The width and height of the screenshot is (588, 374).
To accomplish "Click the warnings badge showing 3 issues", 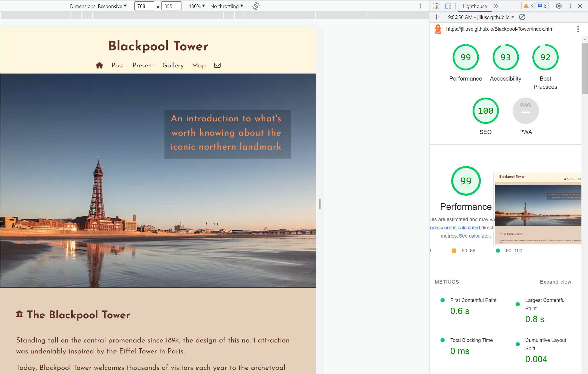I will pos(528,5).
